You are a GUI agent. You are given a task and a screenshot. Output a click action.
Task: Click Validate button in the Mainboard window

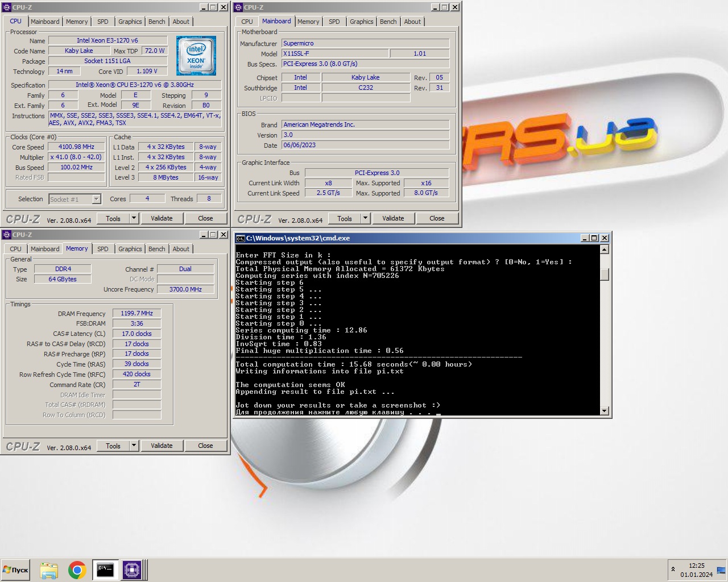(393, 218)
